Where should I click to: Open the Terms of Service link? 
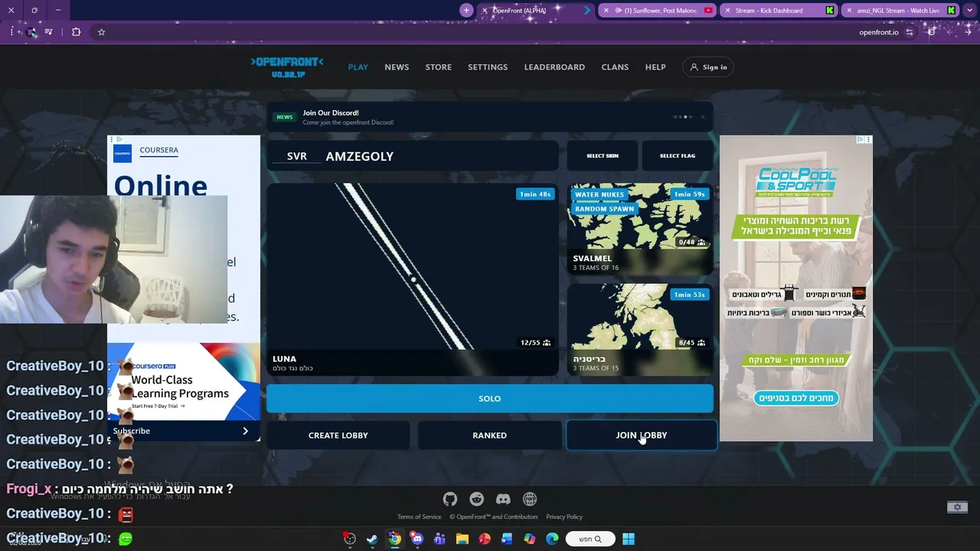tap(420, 517)
